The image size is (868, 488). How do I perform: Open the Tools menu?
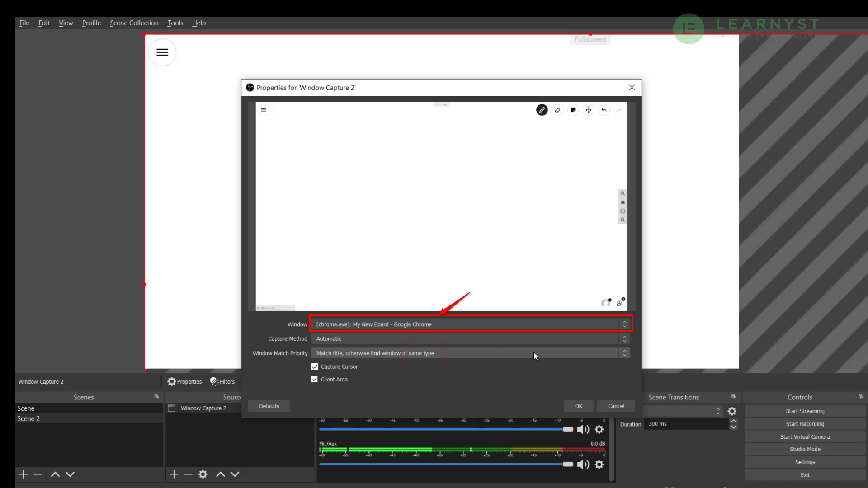pyautogui.click(x=175, y=23)
